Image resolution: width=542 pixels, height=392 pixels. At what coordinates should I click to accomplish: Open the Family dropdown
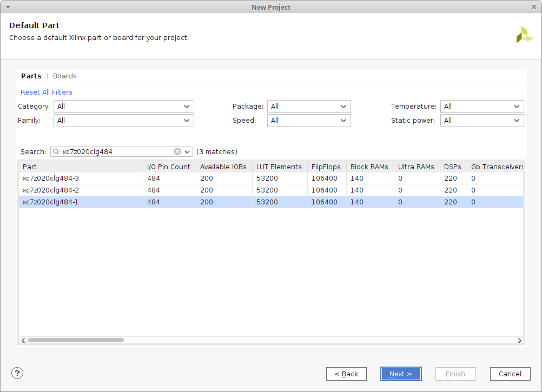tap(123, 121)
